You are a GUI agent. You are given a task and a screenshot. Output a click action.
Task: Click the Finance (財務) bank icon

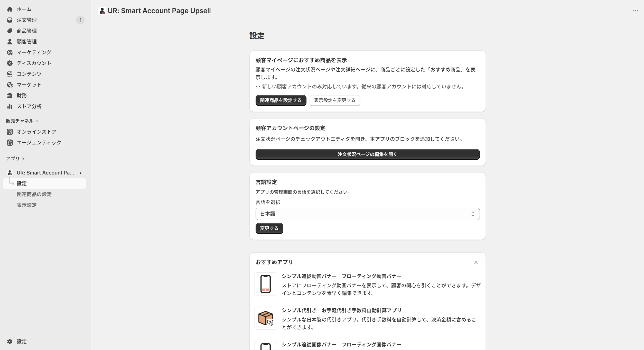10,96
